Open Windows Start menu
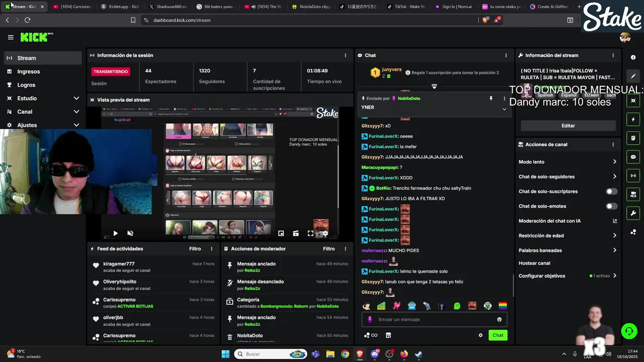 (x=225, y=354)
